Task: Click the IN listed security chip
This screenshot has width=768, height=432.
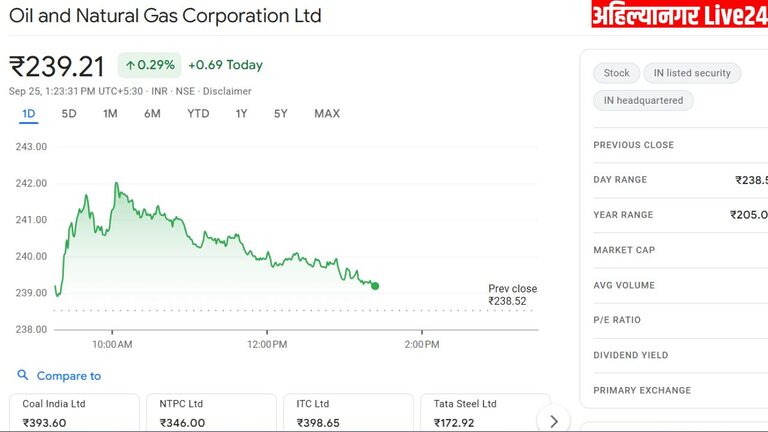Action: [692, 73]
